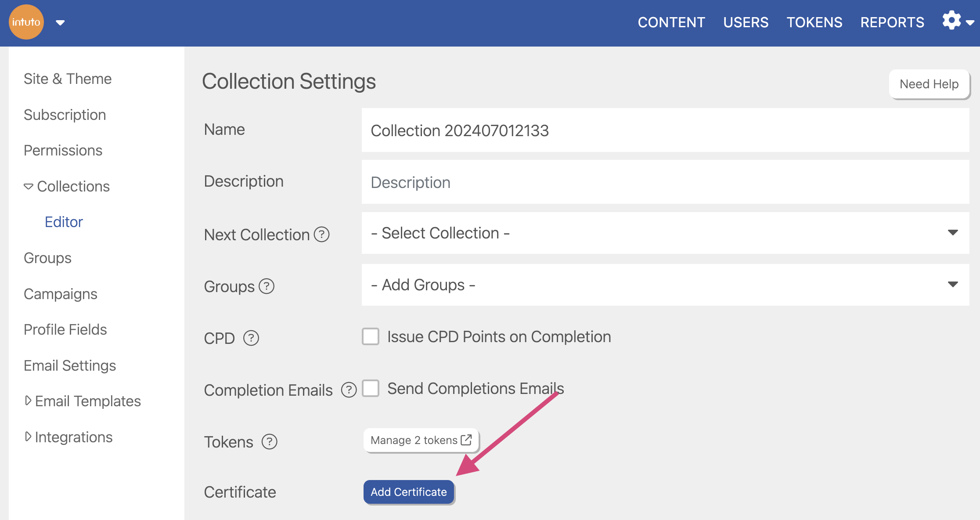Click the Groups help question icon

pos(267,286)
